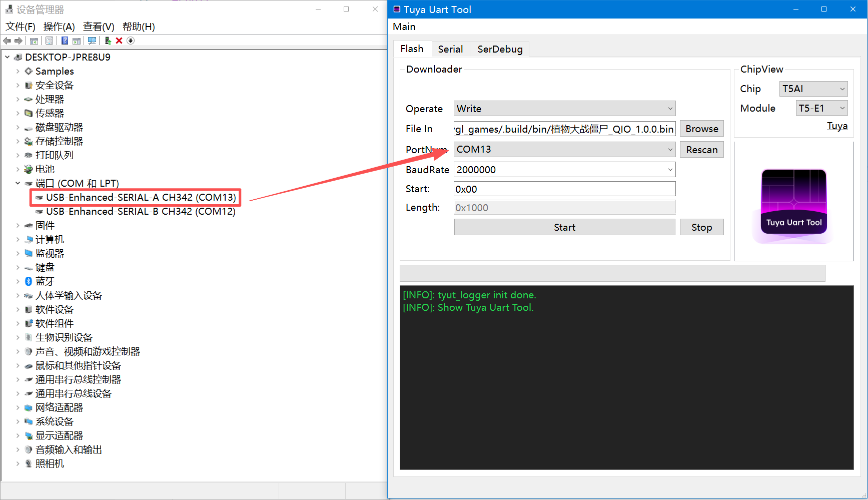Collapse the 端口 (COM 和 LPT) node

point(18,183)
